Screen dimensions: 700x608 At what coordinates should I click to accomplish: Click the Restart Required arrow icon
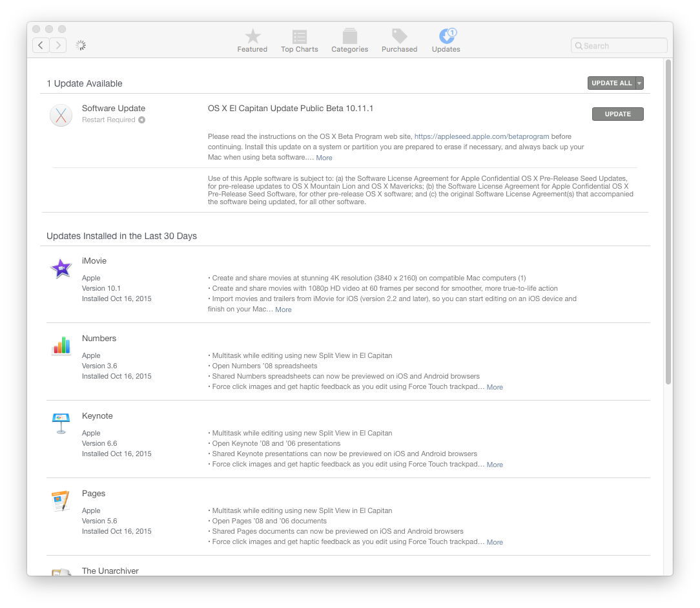141,120
